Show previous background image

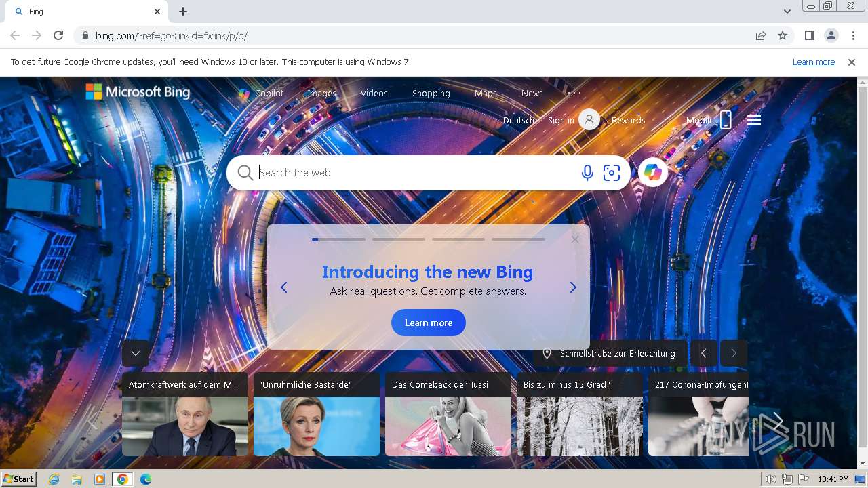(x=704, y=353)
